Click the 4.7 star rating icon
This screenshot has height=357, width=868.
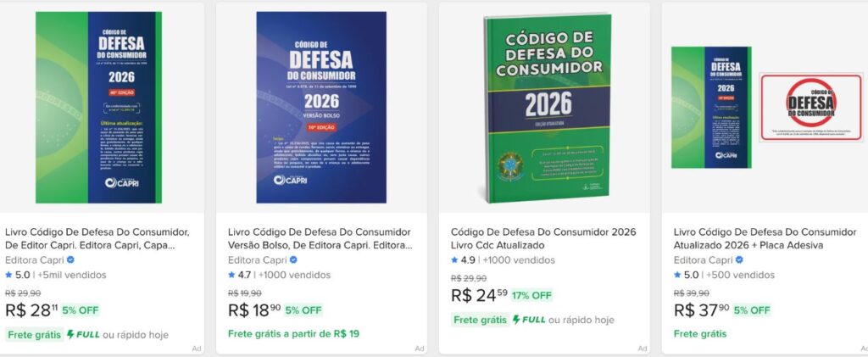coord(232,275)
